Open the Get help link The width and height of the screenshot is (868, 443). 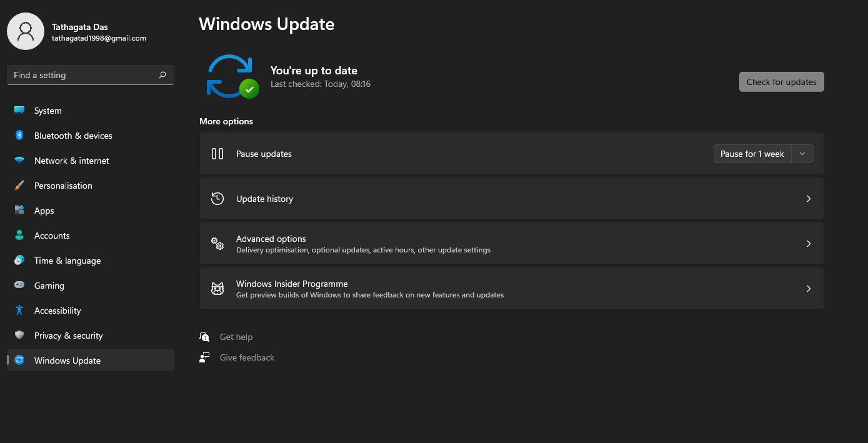236,337
